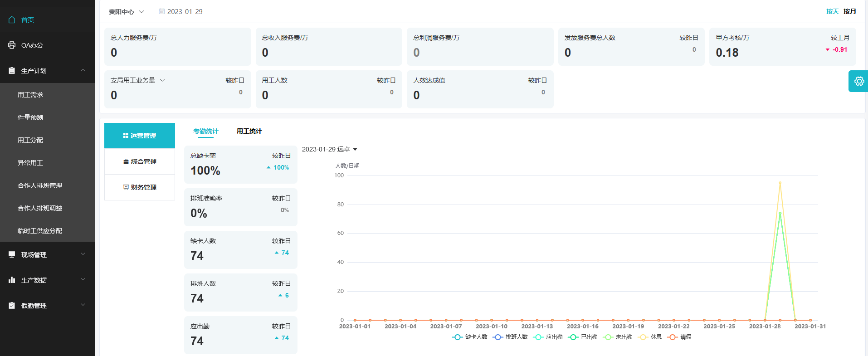Image resolution: width=868 pixels, height=356 pixels.
Task: Open OA办公 in the sidebar
Action: click(x=47, y=45)
